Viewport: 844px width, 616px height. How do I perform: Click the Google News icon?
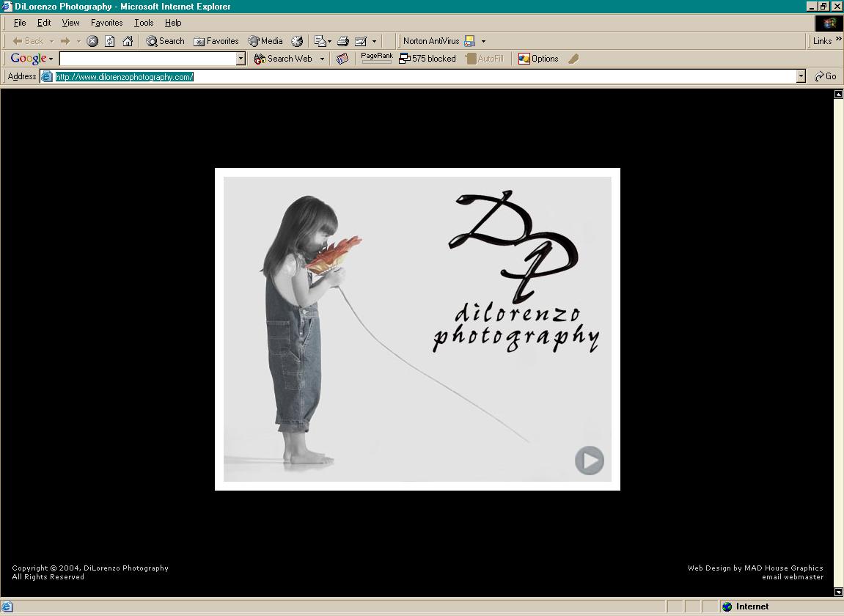tap(342, 59)
